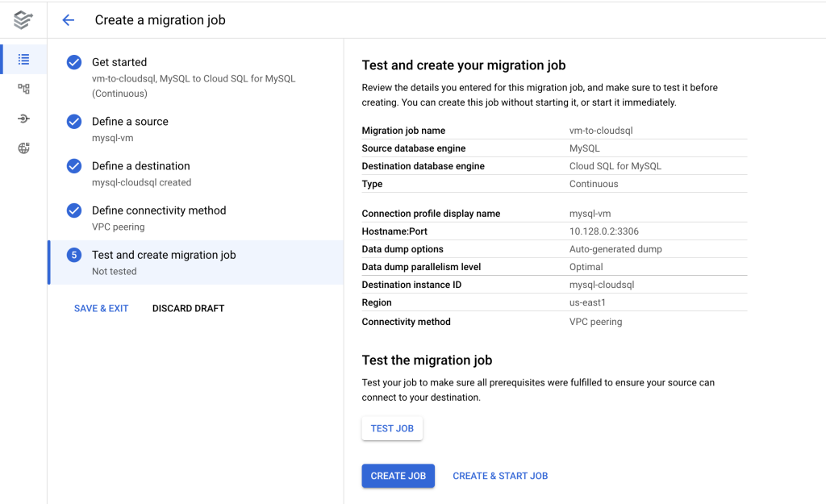Click the step 5 number badge
Viewport: 826px width, 504px height.
pos(74,255)
